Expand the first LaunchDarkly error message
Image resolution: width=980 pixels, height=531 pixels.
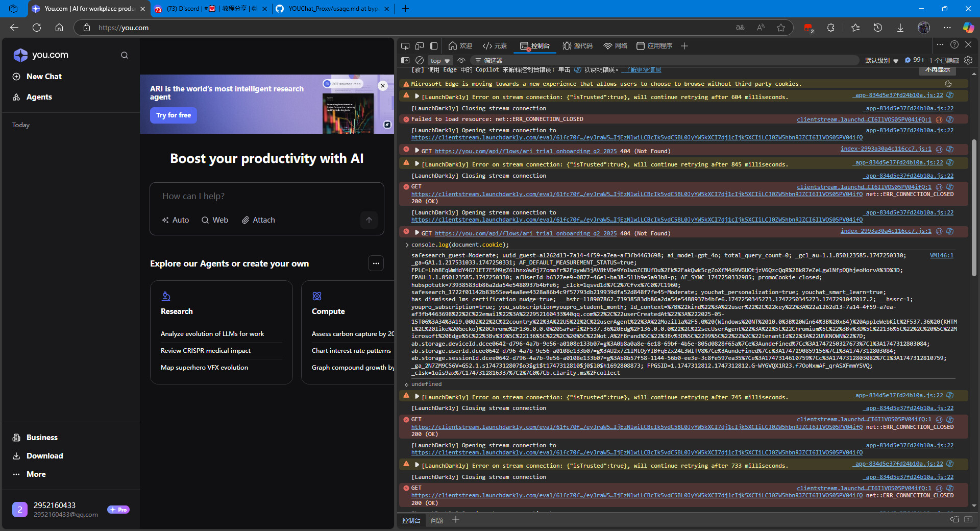(417, 96)
